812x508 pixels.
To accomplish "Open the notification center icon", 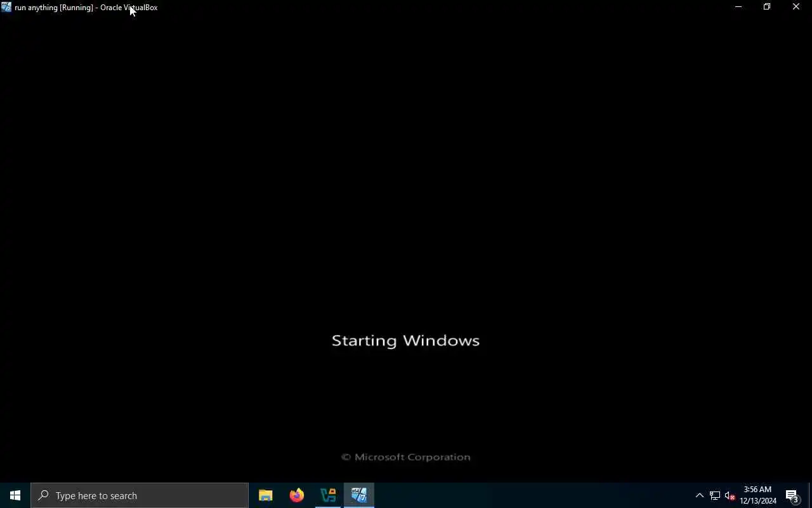I will tap(792, 495).
